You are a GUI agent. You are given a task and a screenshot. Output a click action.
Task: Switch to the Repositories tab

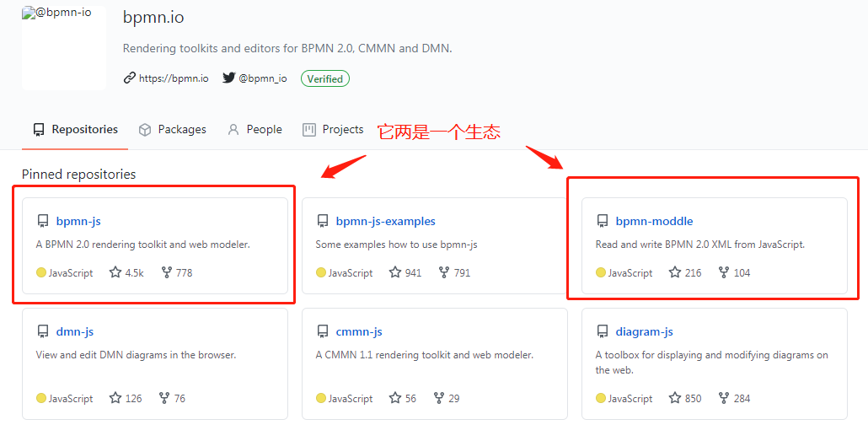tap(75, 130)
